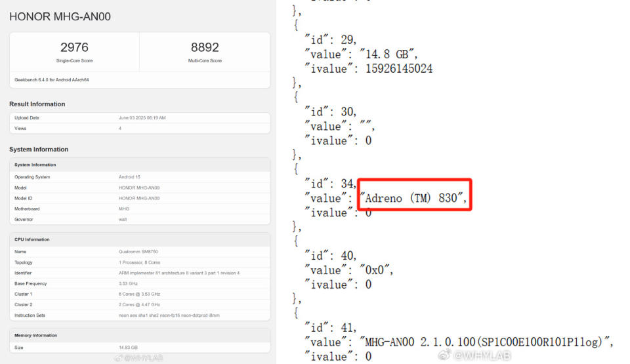Click the JSON line "id": 40

coord(330,256)
